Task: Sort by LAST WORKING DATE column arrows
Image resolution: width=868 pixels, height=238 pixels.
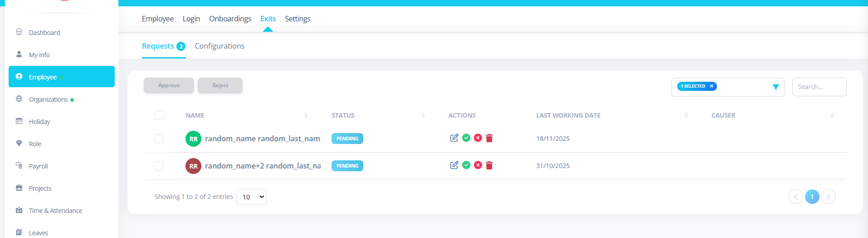Action: pyautogui.click(x=686, y=115)
